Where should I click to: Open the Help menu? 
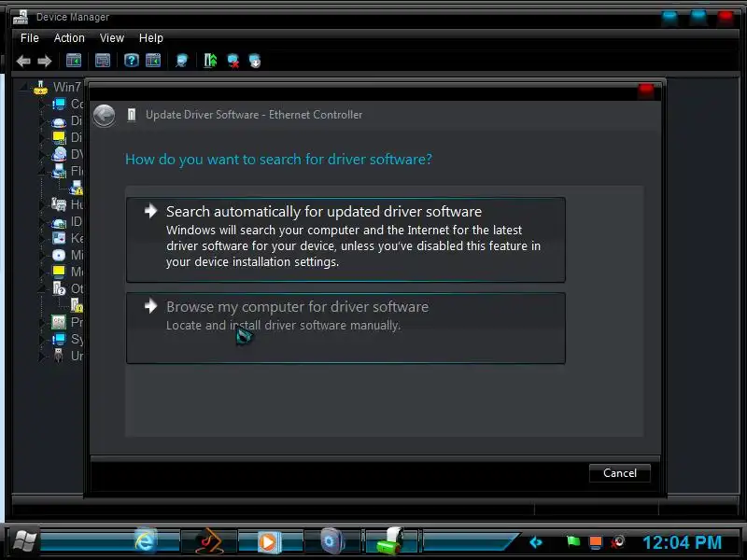pos(151,38)
